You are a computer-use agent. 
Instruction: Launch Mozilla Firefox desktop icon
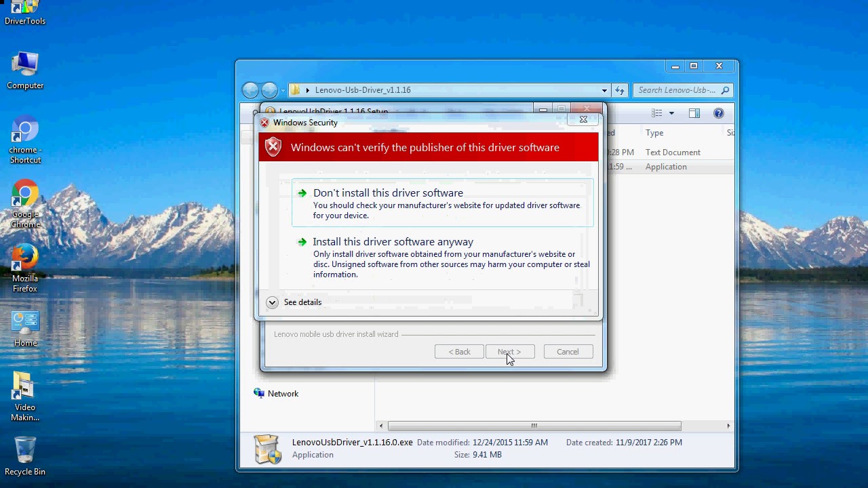[25, 268]
